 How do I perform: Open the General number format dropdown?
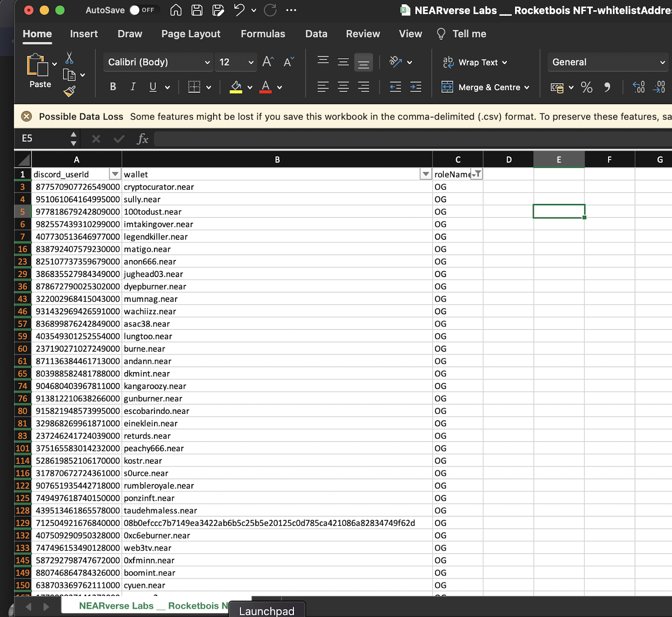pos(608,62)
